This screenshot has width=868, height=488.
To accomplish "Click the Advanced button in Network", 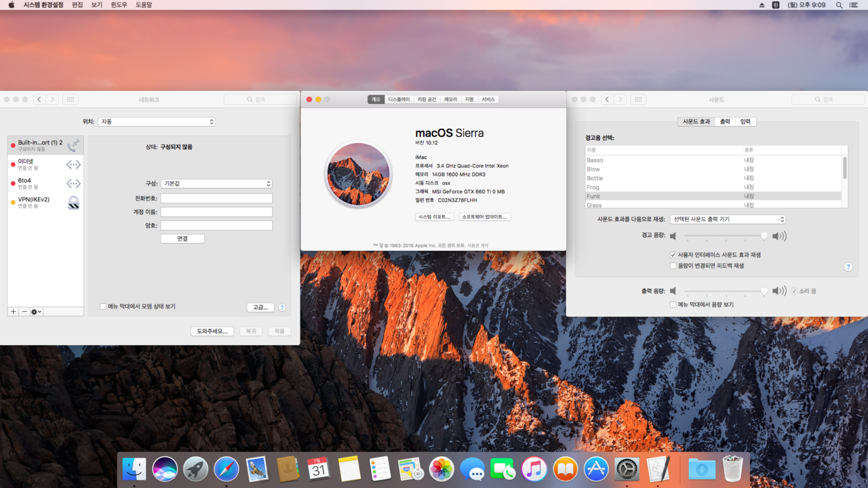I will coord(260,308).
